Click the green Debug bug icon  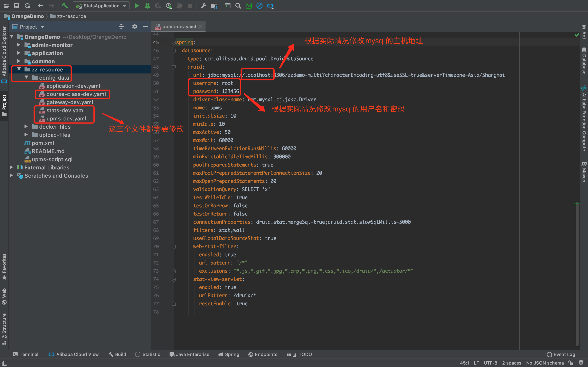(x=148, y=6)
